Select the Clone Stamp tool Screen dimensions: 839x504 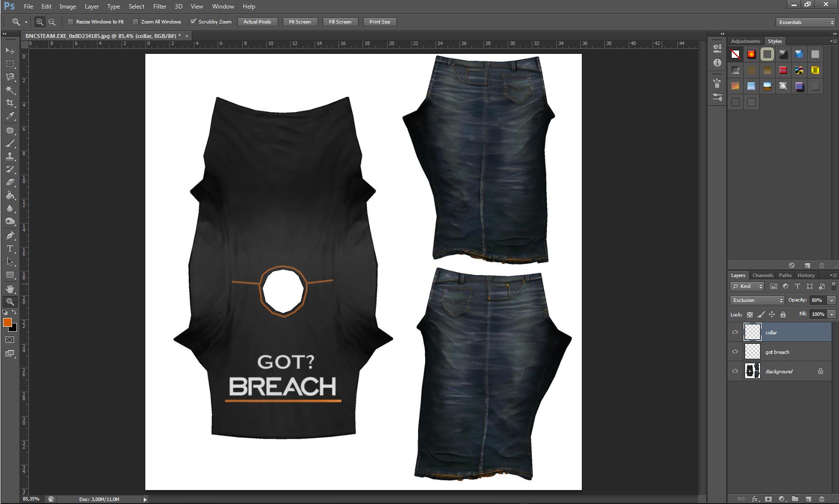10,156
